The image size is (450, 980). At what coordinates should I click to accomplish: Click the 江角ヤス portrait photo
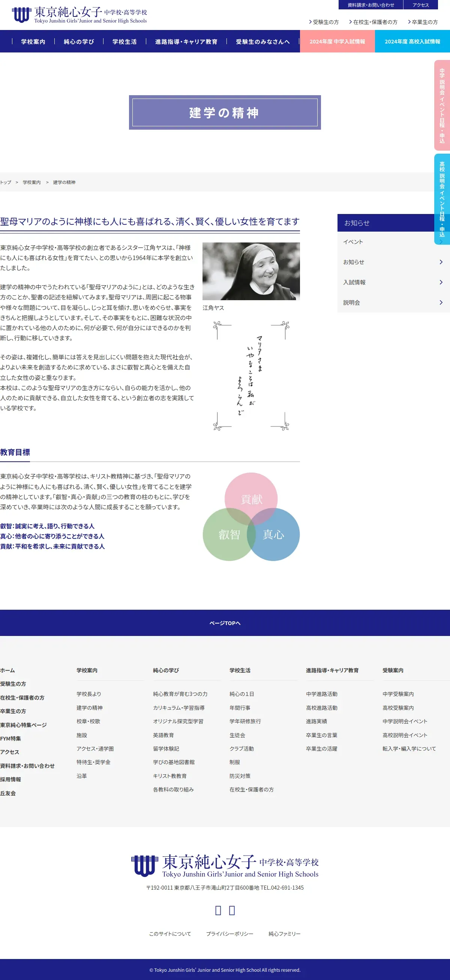pos(251,271)
